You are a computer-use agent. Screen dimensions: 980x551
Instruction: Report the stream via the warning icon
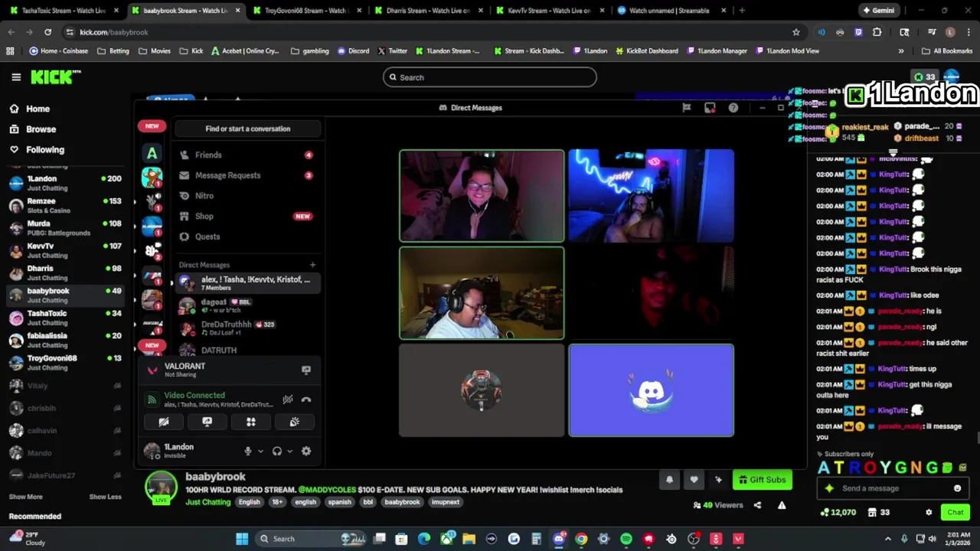[782, 505]
